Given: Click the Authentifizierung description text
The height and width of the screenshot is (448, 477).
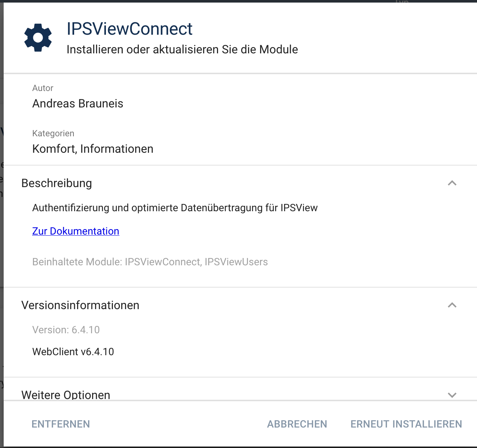Looking at the screenshot, I should pyautogui.click(x=175, y=208).
